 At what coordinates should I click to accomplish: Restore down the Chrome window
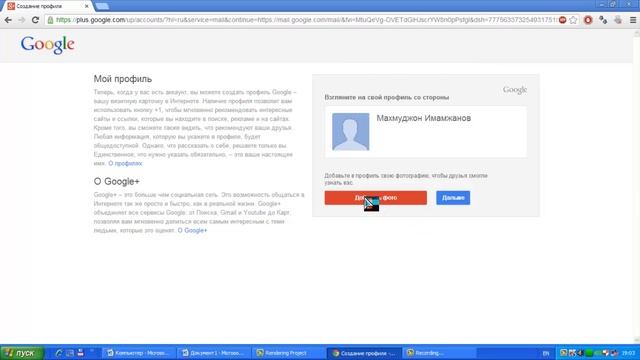coord(613,4)
